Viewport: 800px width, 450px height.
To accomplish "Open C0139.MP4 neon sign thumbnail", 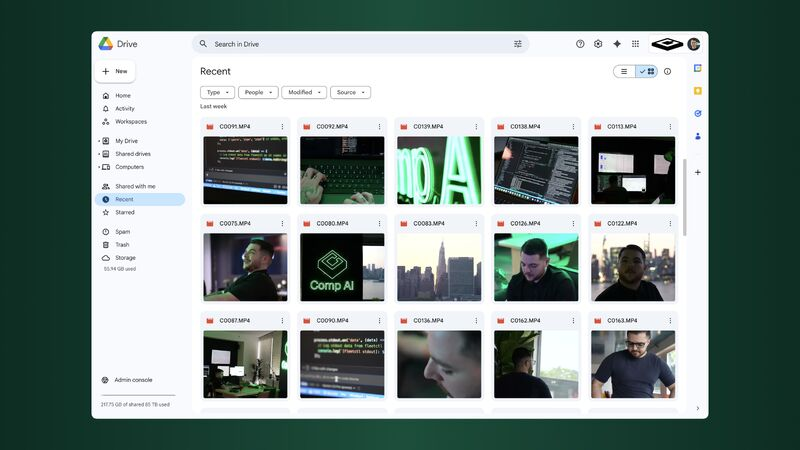I will tap(439, 170).
